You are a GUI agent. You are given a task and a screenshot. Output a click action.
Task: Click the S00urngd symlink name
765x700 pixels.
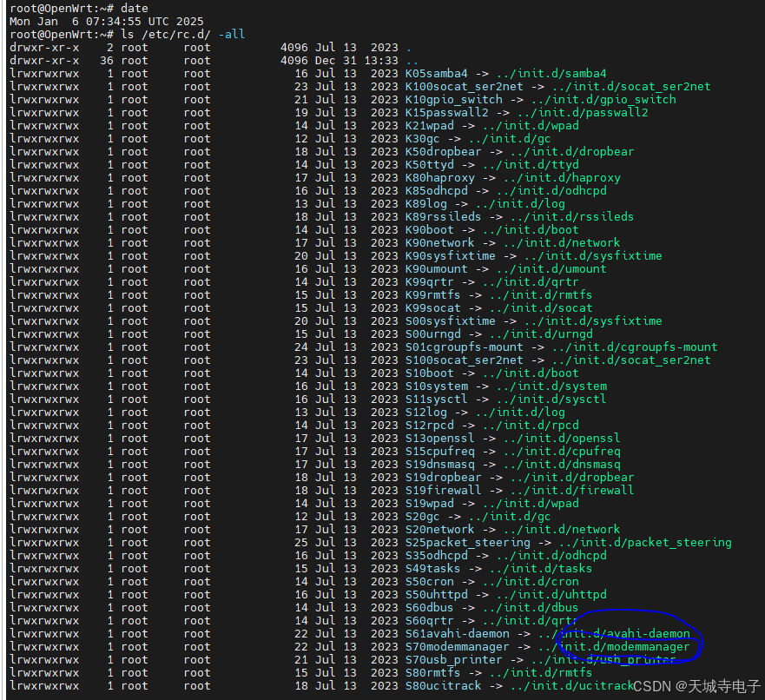(435, 333)
